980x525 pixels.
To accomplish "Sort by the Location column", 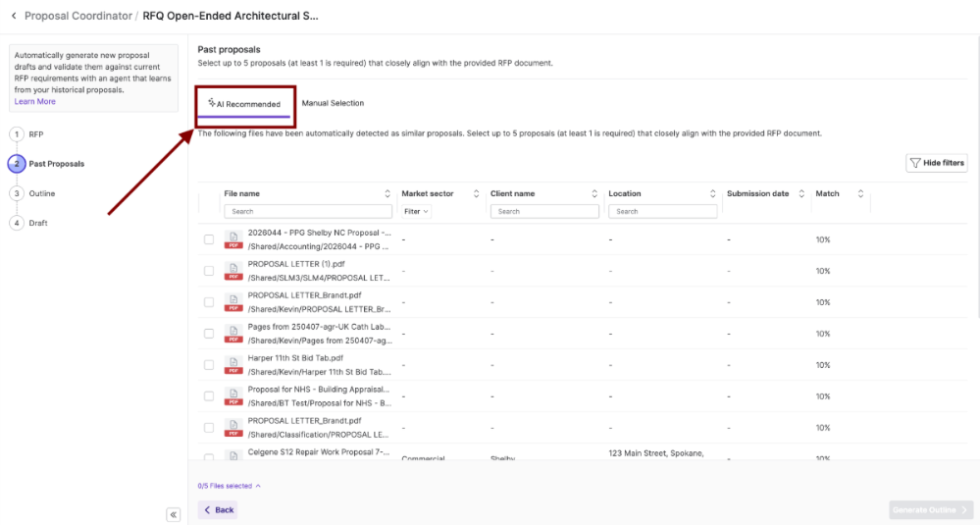I will tap(712, 193).
